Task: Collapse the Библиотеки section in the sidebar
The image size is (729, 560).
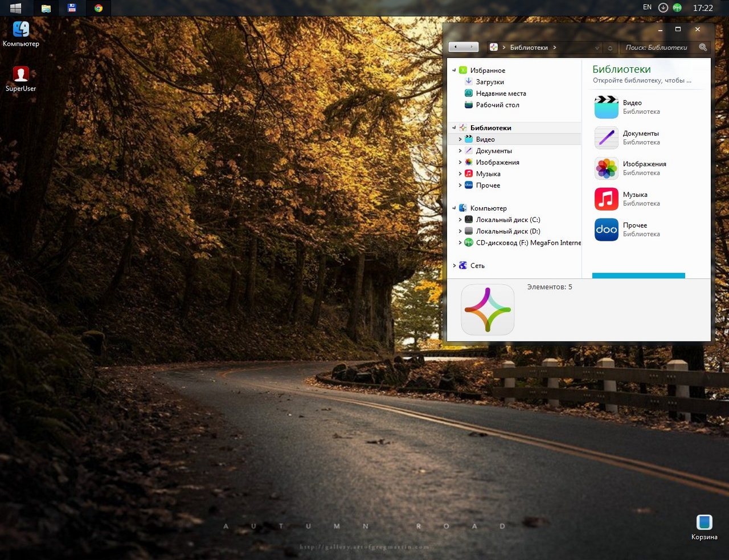Action: pos(454,128)
